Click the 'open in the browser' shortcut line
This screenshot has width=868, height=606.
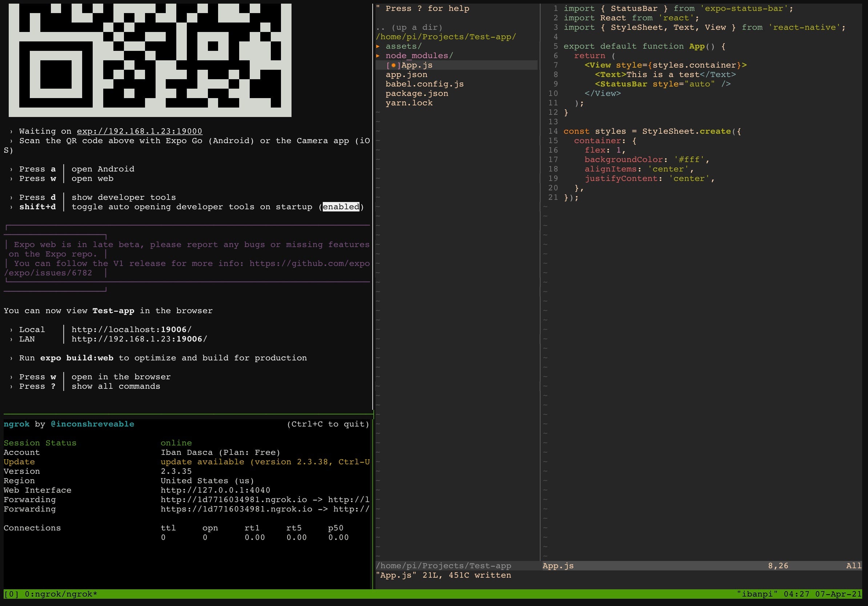coord(121,377)
